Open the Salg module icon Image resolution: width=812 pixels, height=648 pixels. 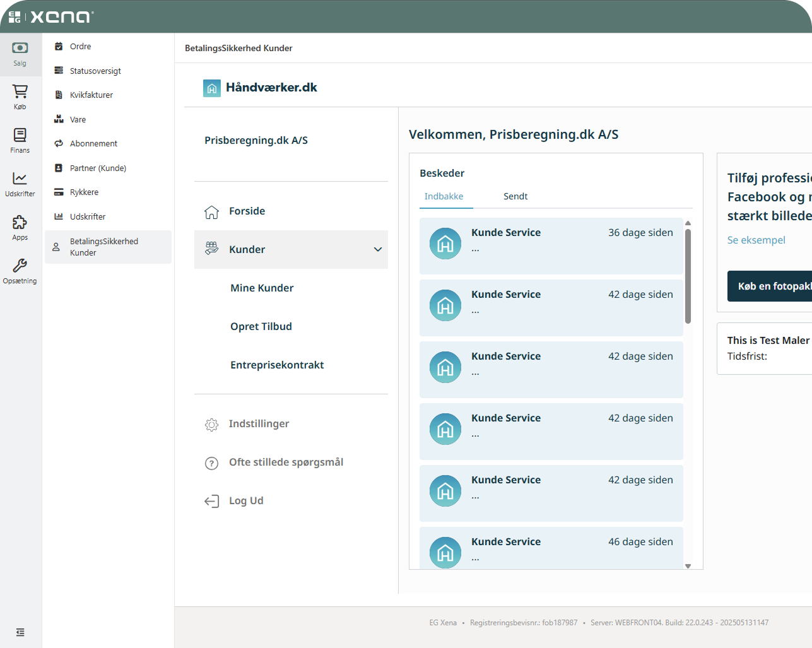coord(20,49)
